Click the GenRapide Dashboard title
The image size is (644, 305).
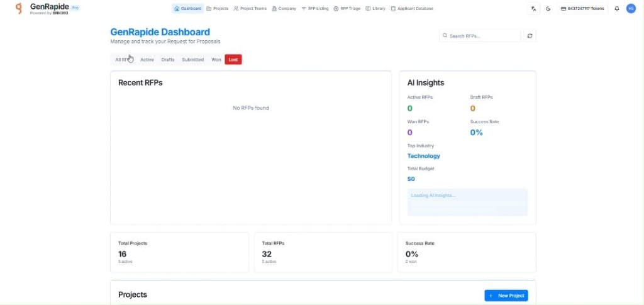click(160, 32)
